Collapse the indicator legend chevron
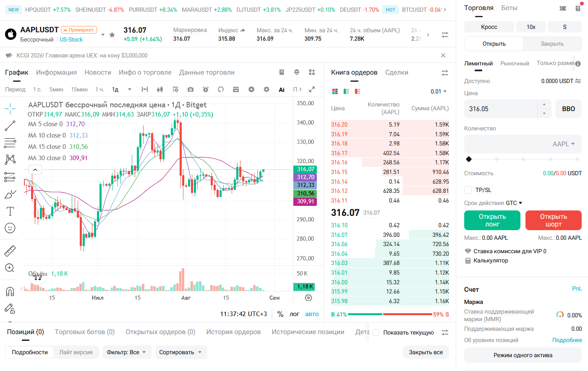 pos(35,170)
